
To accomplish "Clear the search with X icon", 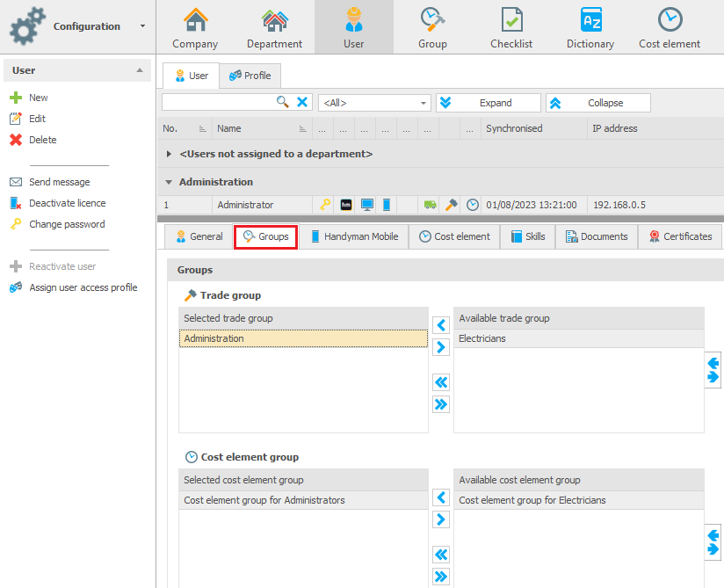I will pos(302,102).
